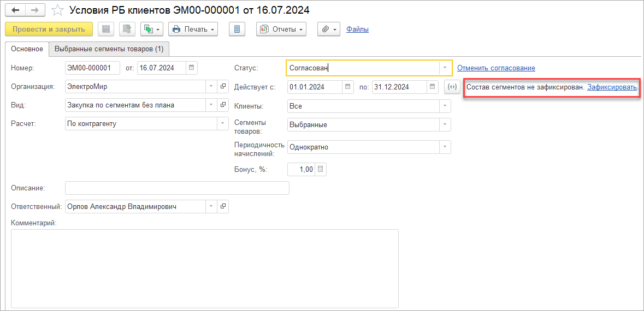Click the save (floppy disk) icon
Viewport: 644px width, 311px height.
pos(105,29)
